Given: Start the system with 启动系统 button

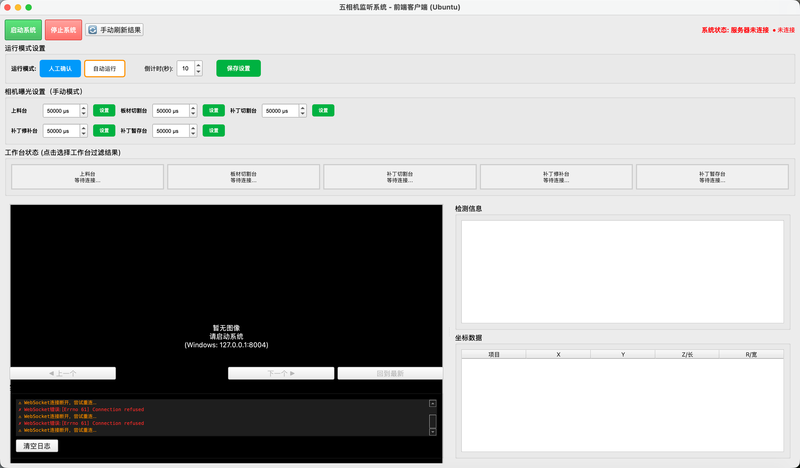Looking at the screenshot, I should coord(23,30).
